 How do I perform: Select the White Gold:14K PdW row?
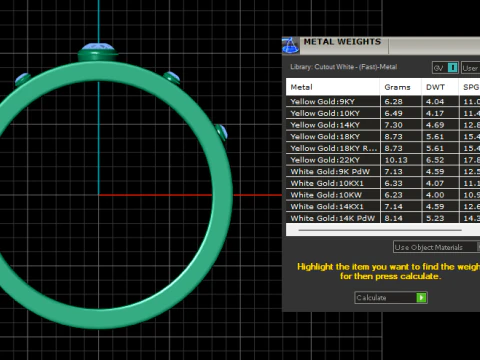point(383,218)
